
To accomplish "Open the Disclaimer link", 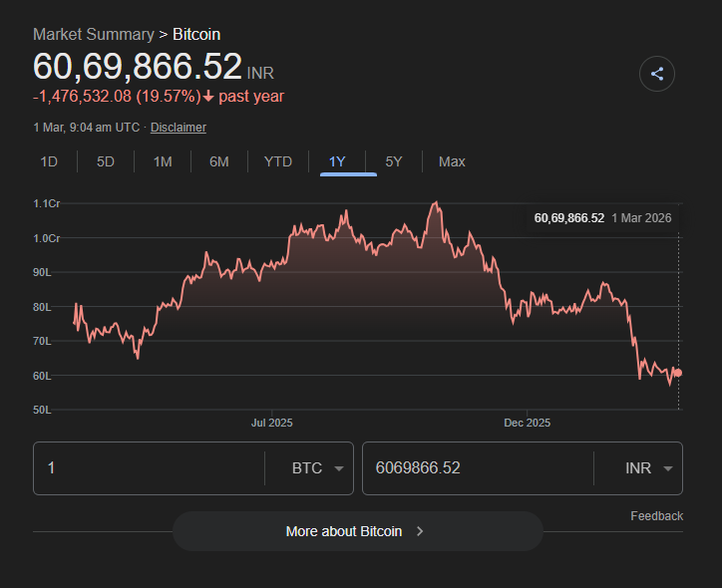I will pos(179,128).
